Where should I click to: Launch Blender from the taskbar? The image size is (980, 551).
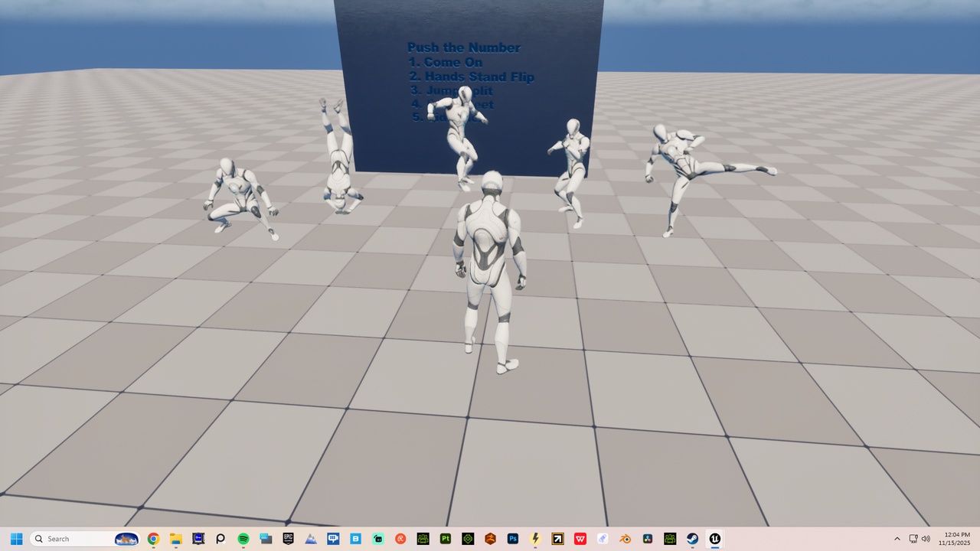click(626, 539)
